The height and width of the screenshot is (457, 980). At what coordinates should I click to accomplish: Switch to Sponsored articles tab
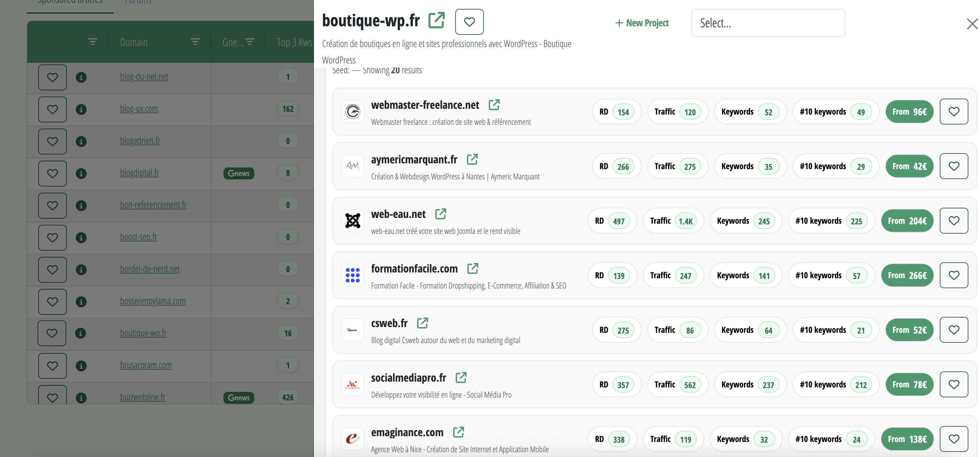70,2
